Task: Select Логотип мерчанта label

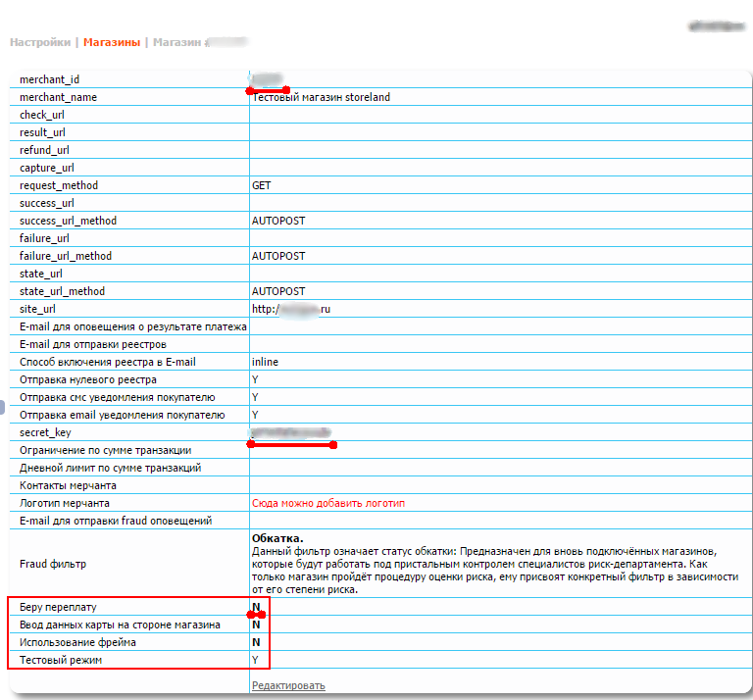Action: tap(65, 504)
